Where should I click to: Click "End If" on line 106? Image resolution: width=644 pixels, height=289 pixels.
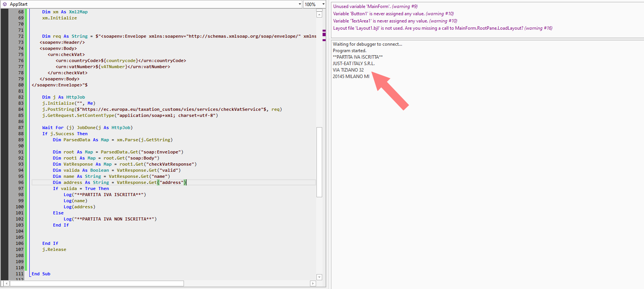[50, 243]
